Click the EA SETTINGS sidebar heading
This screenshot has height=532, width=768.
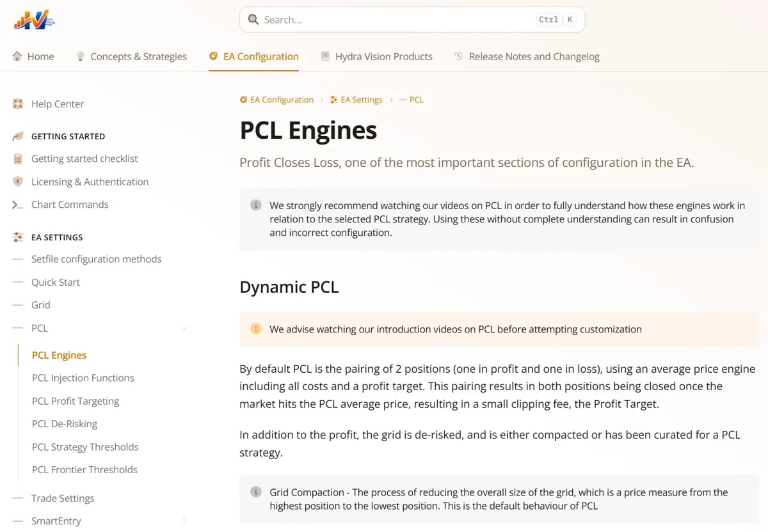pyautogui.click(x=57, y=237)
